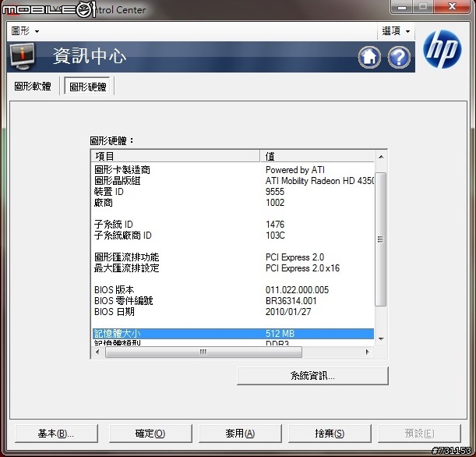Screen dimensions: 476x457
Task: Close the Control Center window
Action: [x=452, y=7]
